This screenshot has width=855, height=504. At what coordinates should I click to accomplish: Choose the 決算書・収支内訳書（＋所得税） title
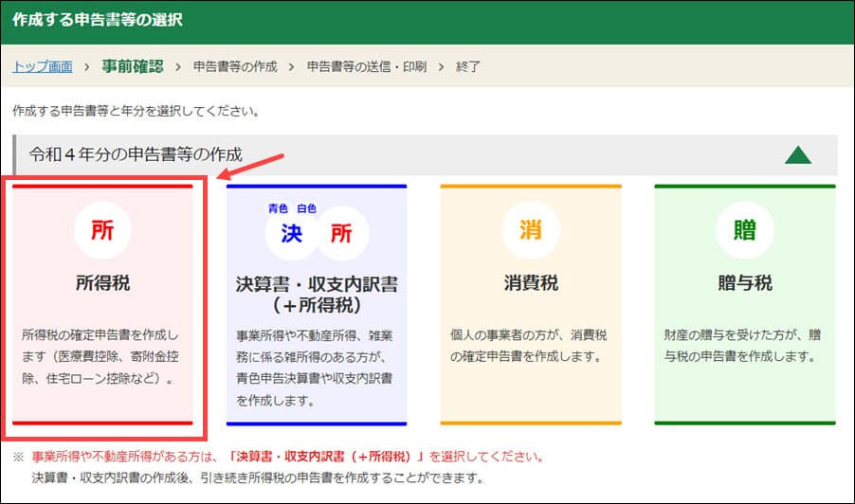pos(316,294)
